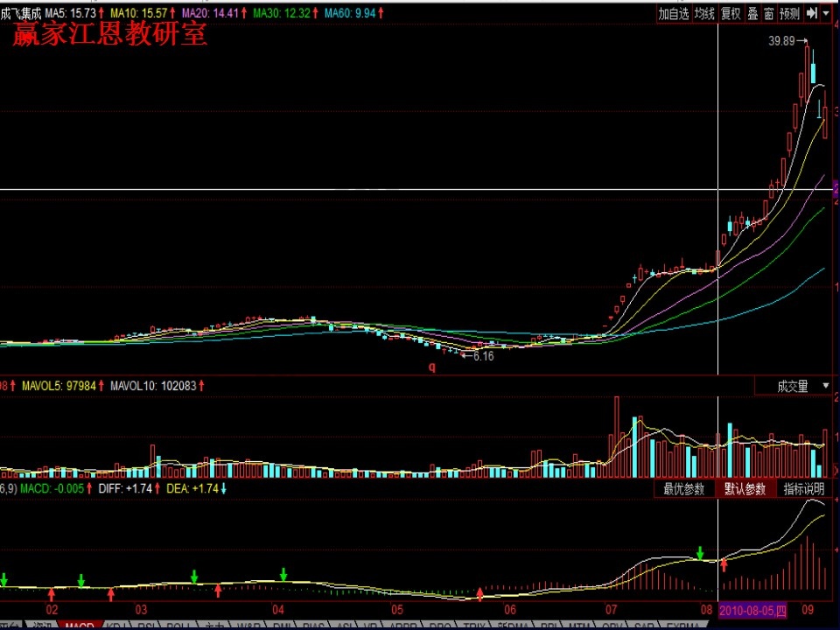Toggle 均线 moving averages display
The width and height of the screenshot is (840, 630).
coord(704,13)
